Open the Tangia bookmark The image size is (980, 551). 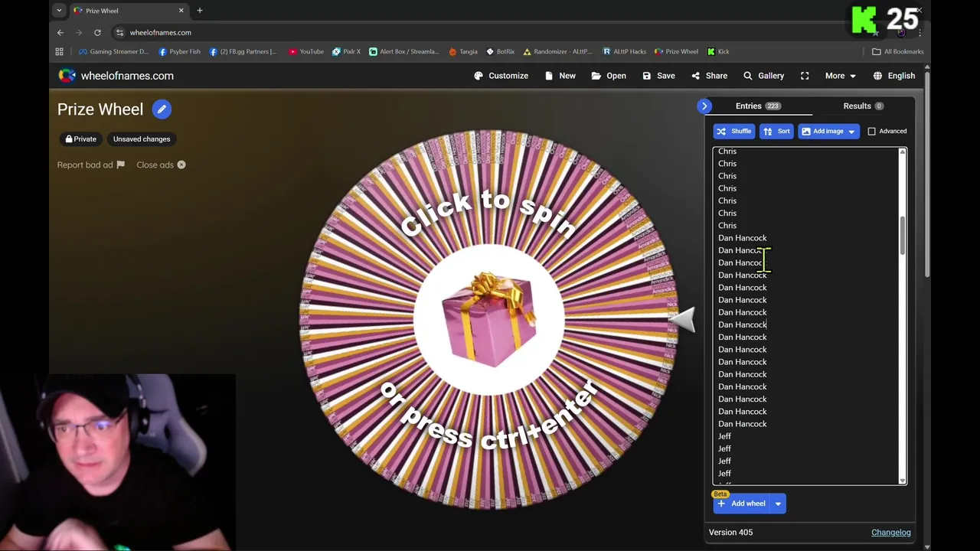463,52
